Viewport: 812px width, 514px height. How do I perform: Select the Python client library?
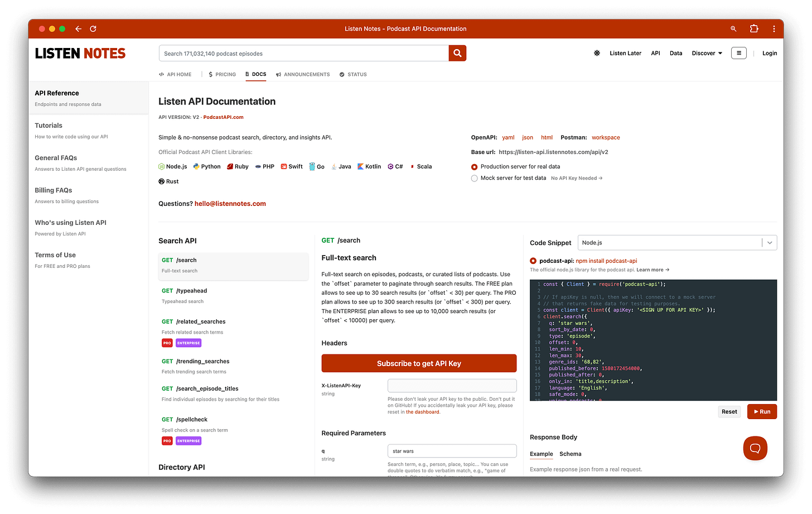tap(207, 166)
